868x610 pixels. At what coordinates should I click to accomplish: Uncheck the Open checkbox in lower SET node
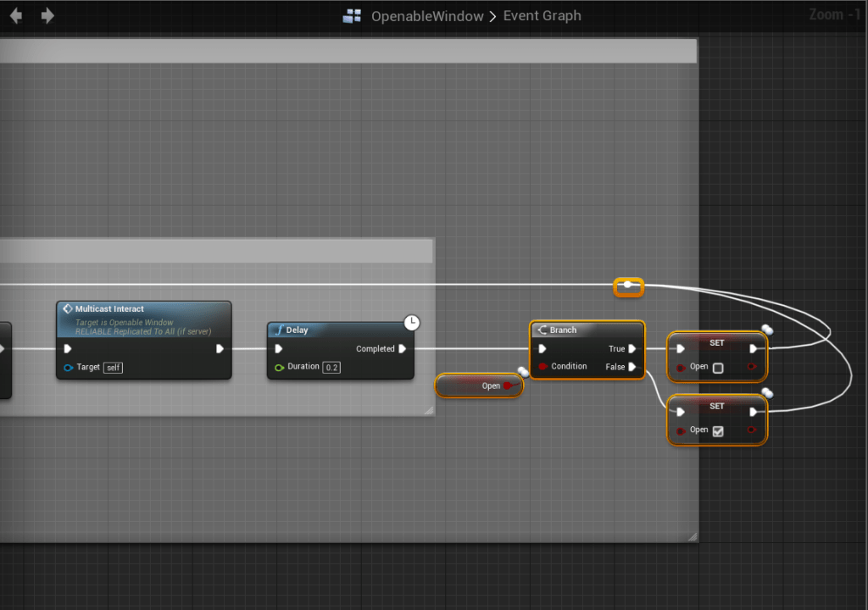tap(718, 430)
